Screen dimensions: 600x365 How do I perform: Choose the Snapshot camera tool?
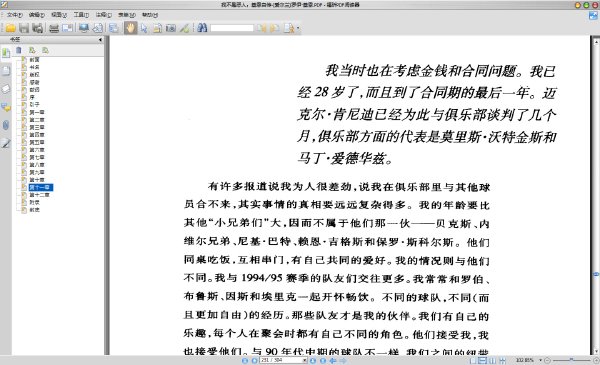(171, 28)
